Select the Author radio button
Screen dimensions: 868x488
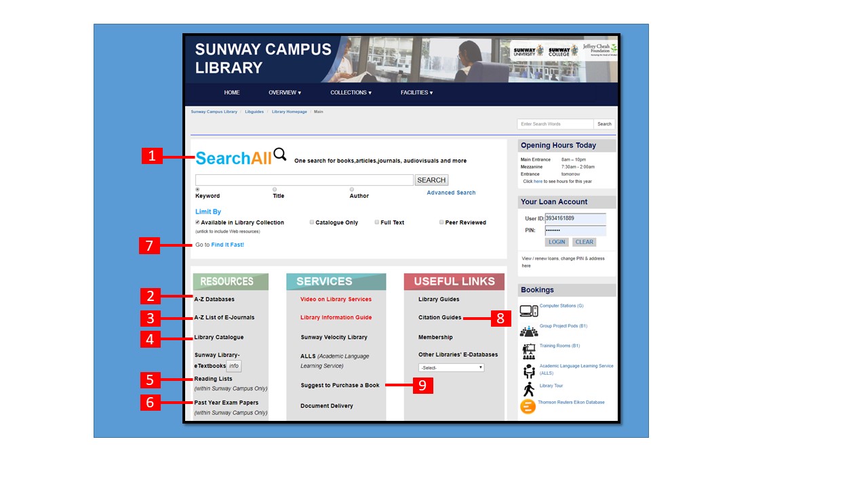pos(352,189)
